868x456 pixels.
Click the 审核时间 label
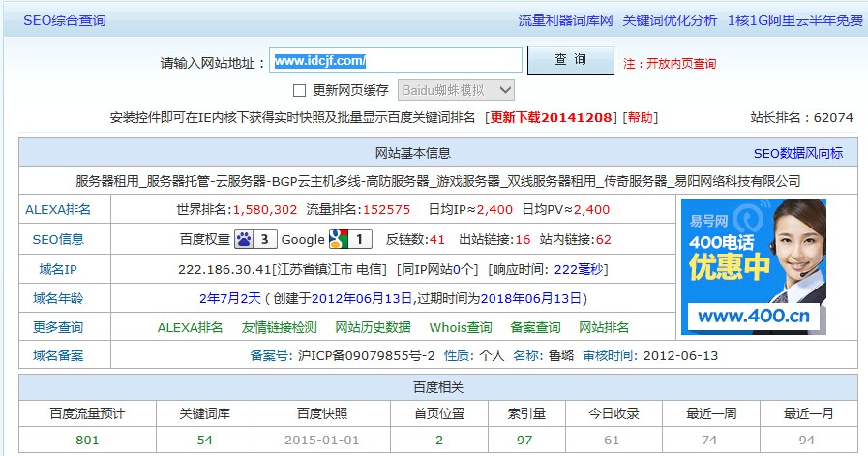pyautogui.click(x=611, y=355)
